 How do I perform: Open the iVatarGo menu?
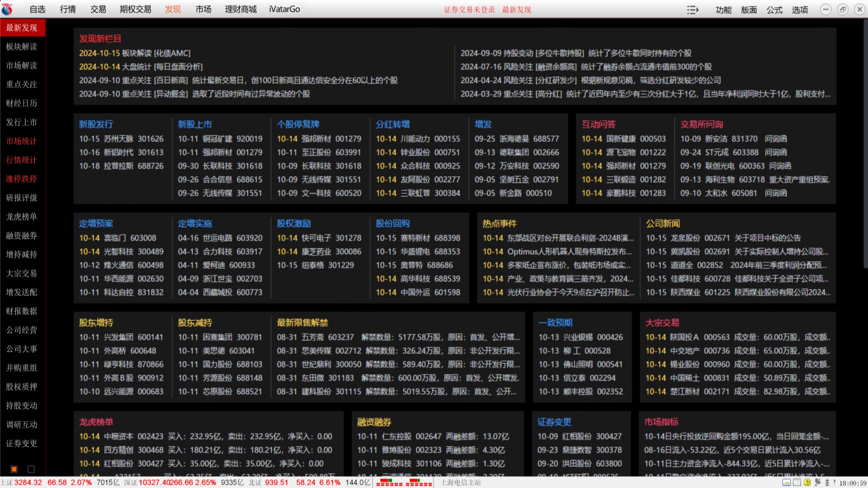coord(284,9)
